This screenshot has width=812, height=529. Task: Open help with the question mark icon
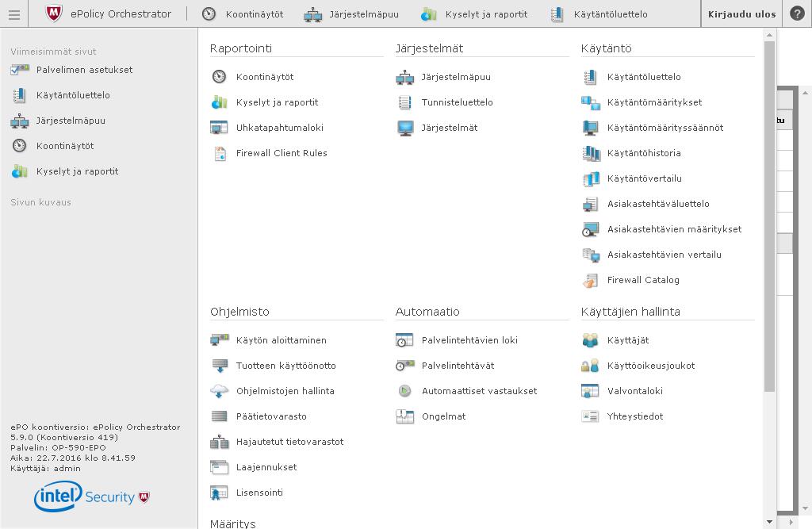coord(797,13)
